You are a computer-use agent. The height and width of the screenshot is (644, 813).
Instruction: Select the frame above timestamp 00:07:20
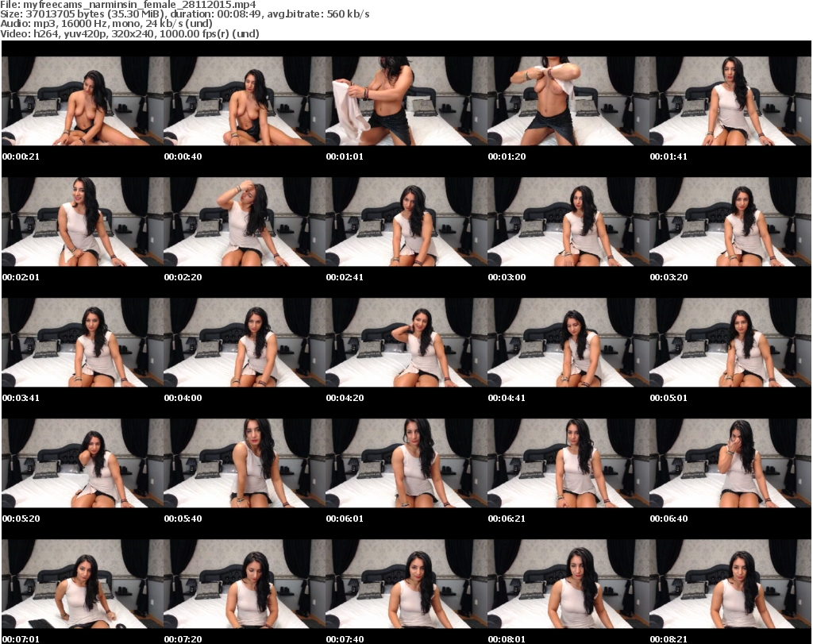click(x=245, y=584)
